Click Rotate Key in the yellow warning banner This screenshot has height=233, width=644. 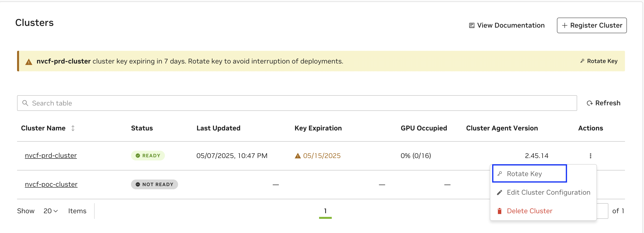599,61
